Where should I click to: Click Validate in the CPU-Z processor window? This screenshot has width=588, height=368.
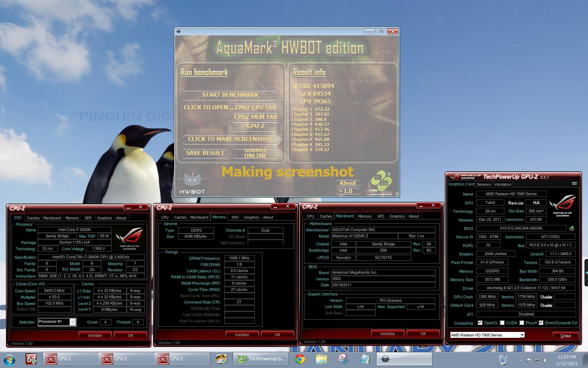(x=95, y=335)
